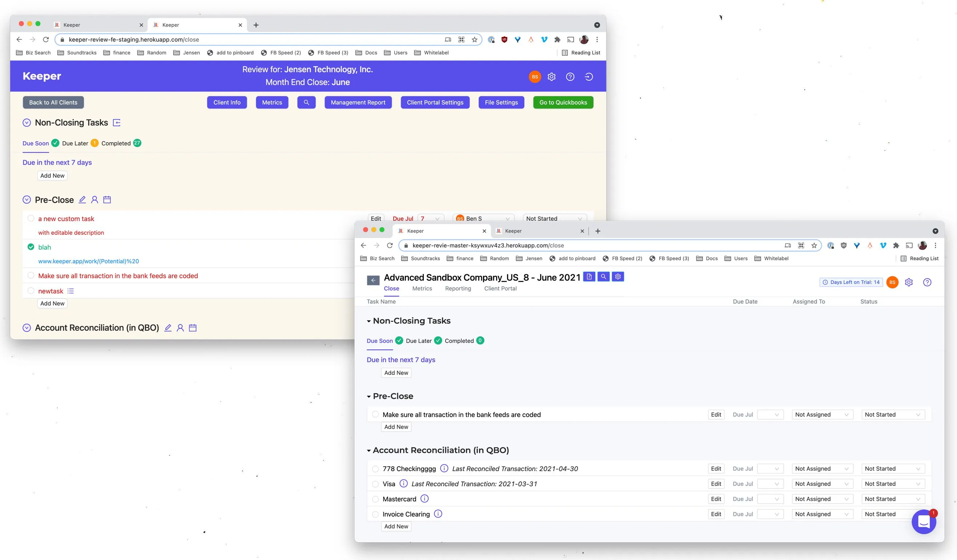957x560 pixels.
Task: Click the Management Report button
Action: (x=358, y=102)
